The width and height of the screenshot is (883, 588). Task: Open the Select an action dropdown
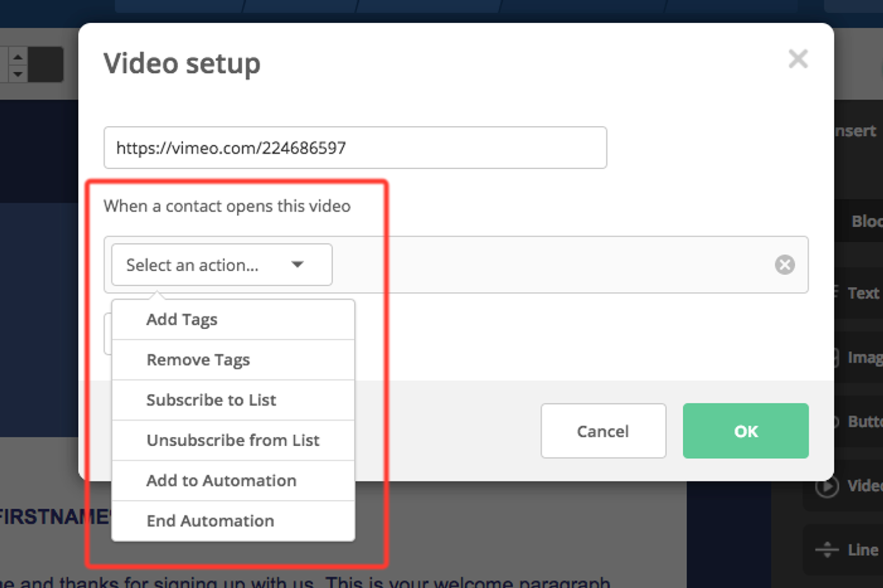(x=221, y=265)
